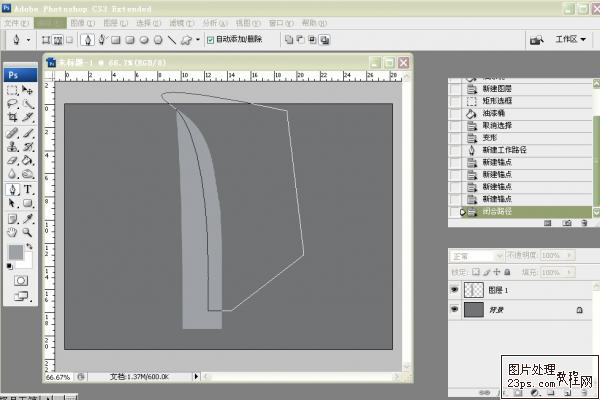Viewport: 600px width, 400px height.
Task: Open 滤镜 menu
Action: coord(182,23)
